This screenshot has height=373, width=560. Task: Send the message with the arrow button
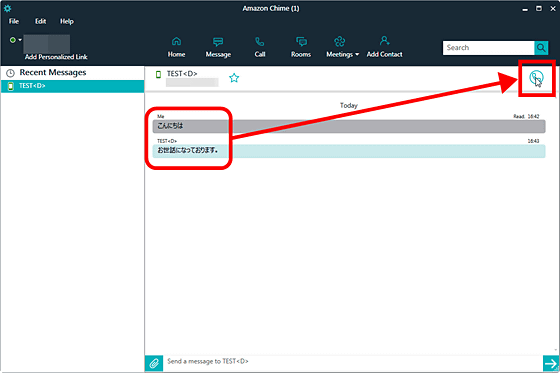(x=551, y=364)
